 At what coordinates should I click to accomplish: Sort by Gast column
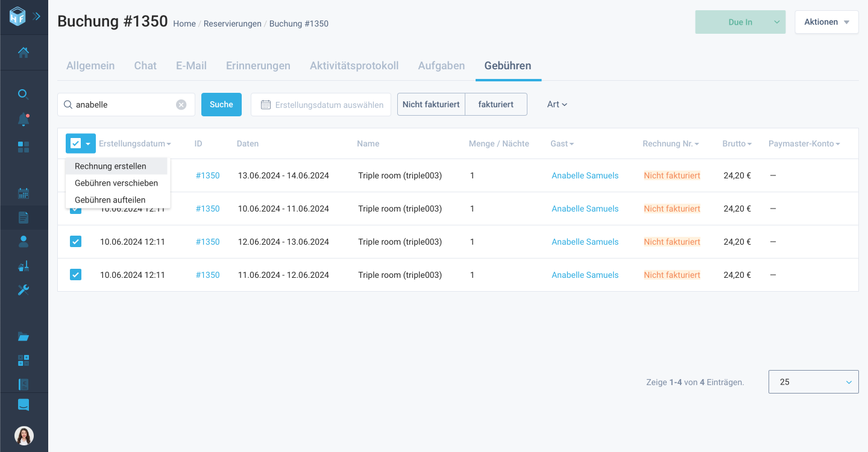tap(562, 144)
